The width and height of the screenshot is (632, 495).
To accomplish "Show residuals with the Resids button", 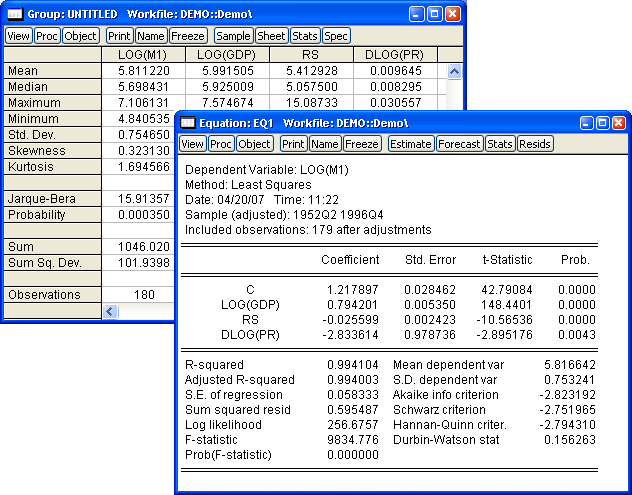I will [534, 144].
